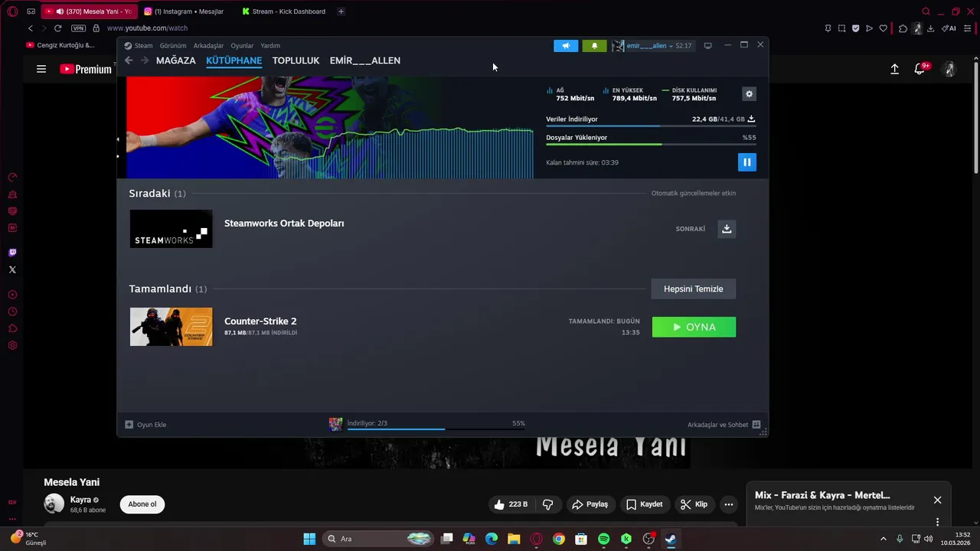Go forward in Steam navigation
This screenshot has width=980, height=551.
pyautogui.click(x=144, y=60)
